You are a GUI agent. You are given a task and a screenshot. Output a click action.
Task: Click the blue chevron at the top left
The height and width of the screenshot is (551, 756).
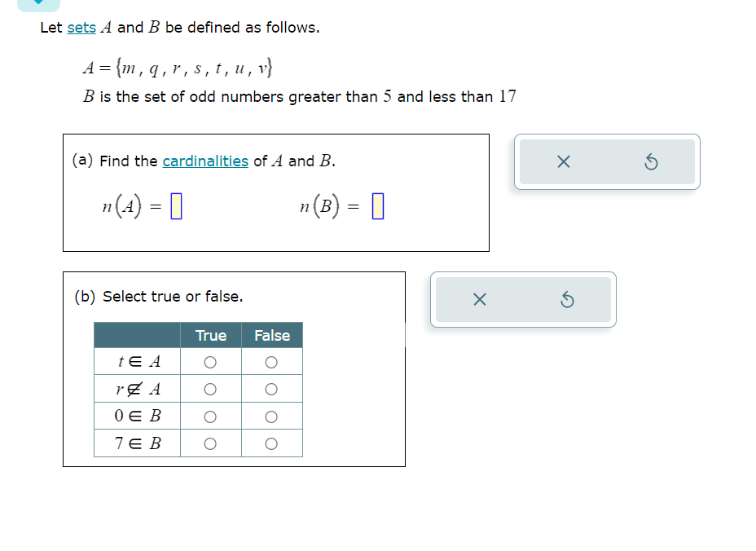(39, 4)
